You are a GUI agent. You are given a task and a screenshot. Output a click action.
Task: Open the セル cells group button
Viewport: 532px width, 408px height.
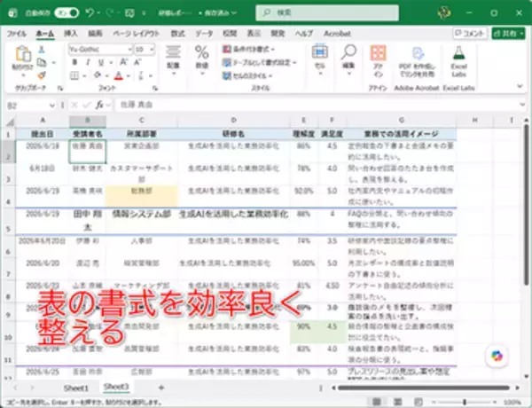point(319,59)
